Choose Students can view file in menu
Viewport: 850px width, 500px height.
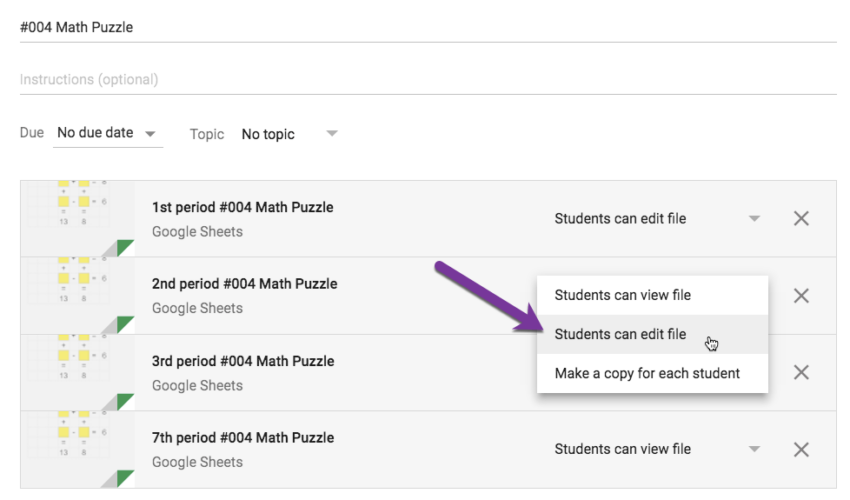click(x=652, y=295)
